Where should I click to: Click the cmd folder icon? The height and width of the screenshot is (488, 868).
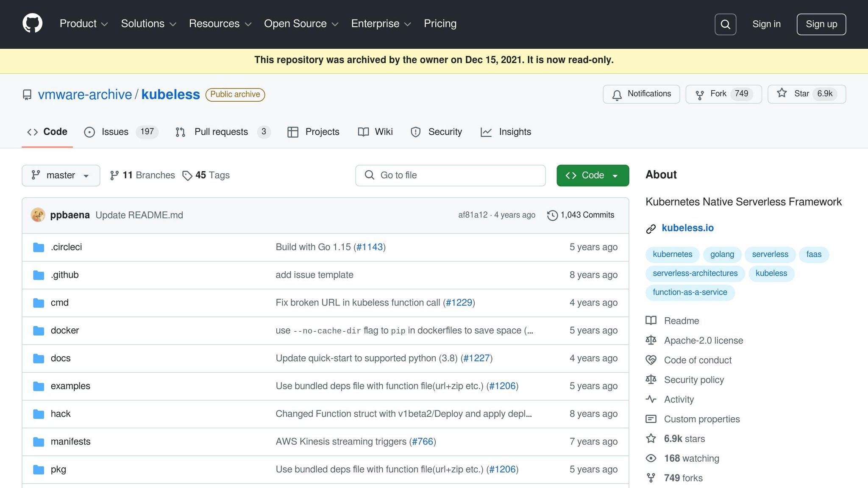(39, 303)
